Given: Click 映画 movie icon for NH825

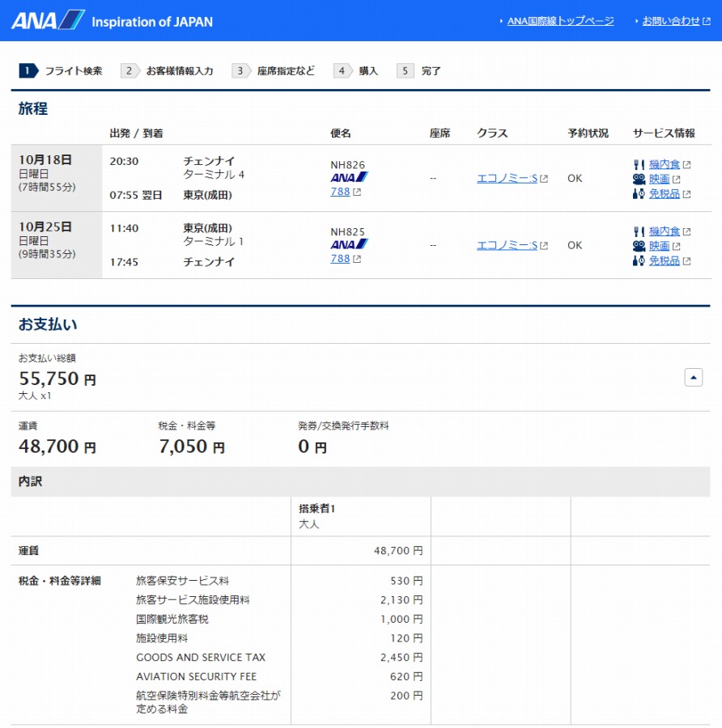Looking at the screenshot, I should pyautogui.click(x=639, y=246).
